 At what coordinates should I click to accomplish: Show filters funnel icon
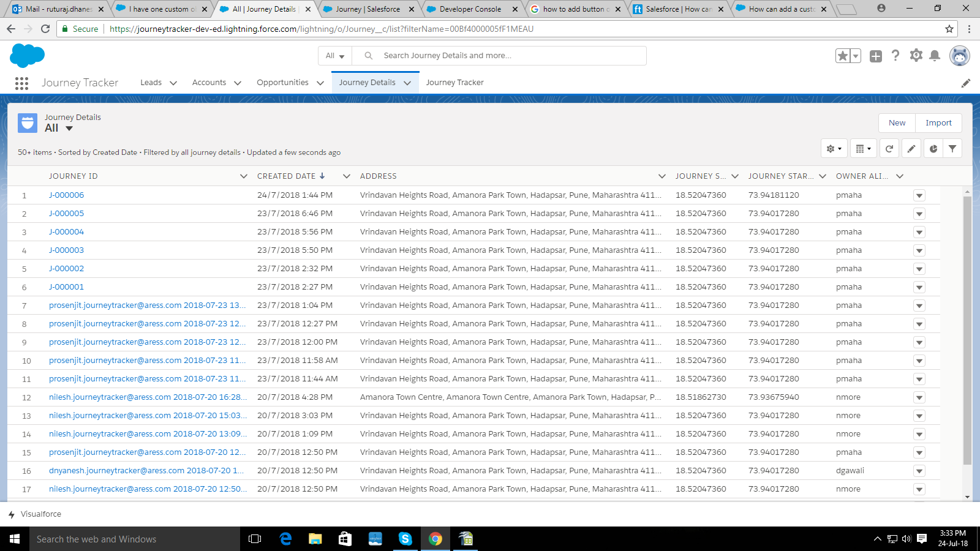[x=952, y=149]
